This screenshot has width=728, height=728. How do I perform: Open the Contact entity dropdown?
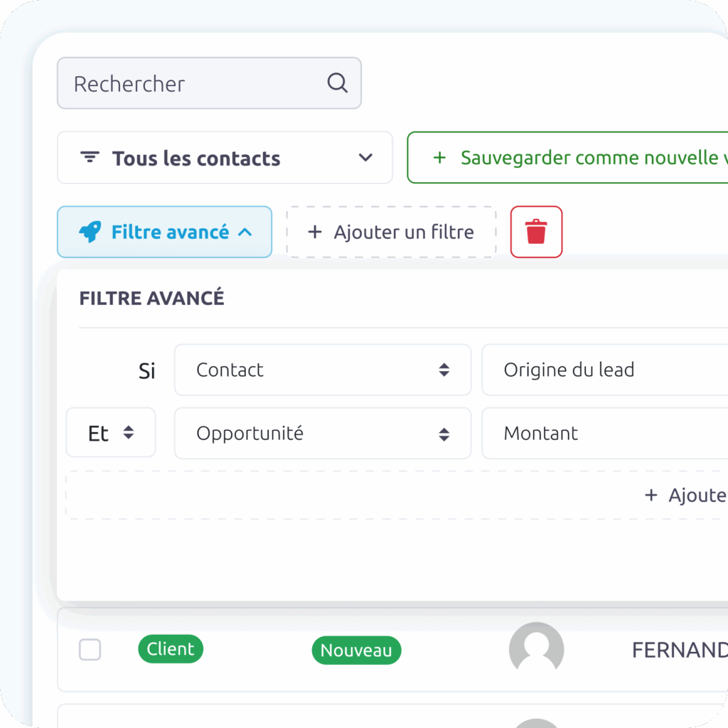click(322, 370)
